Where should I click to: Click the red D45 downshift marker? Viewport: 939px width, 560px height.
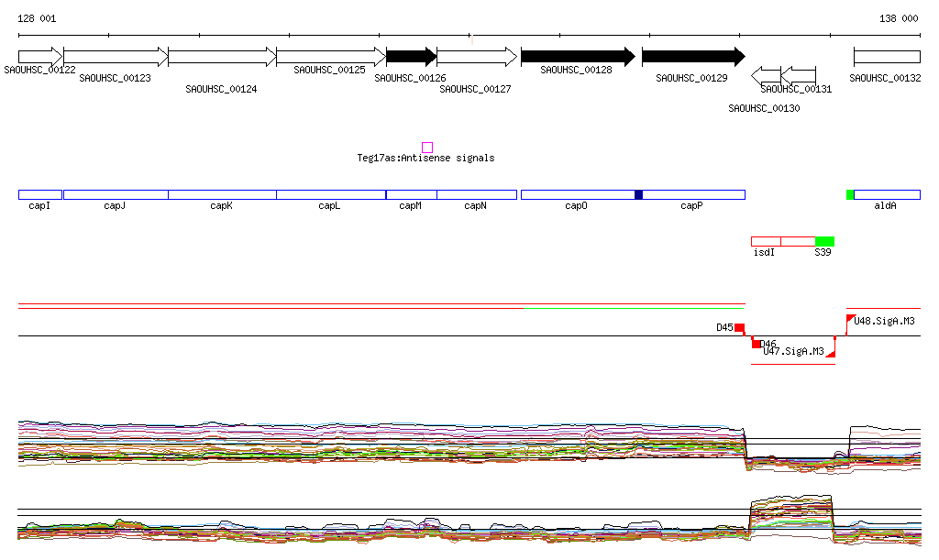click(739, 327)
